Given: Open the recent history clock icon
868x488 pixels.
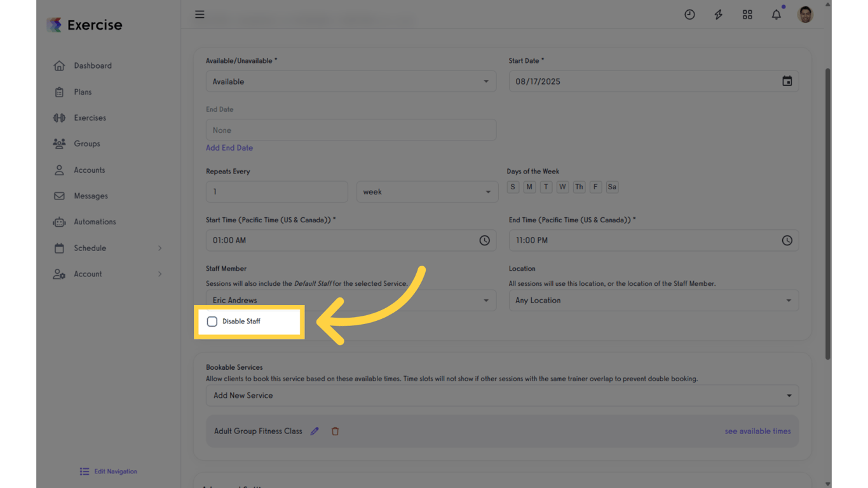Looking at the screenshot, I should pos(689,15).
